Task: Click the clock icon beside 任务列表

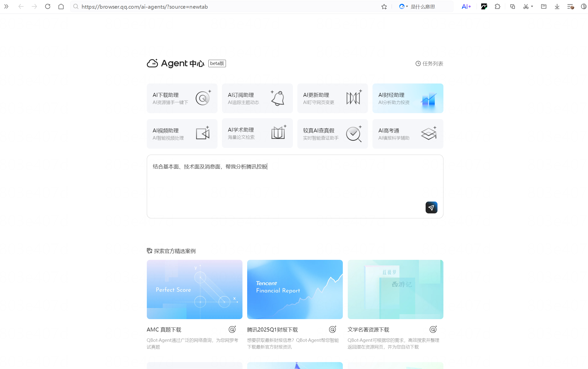Action: [418, 64]
